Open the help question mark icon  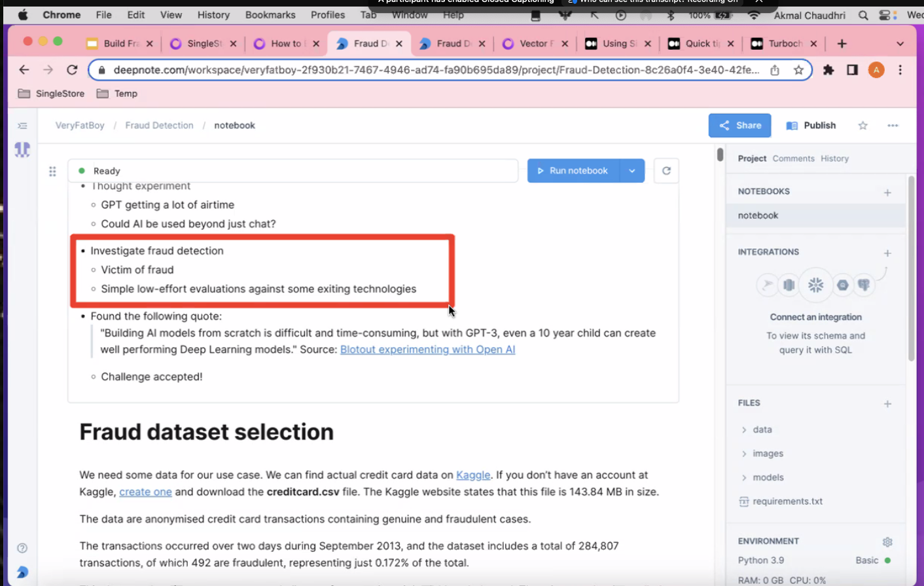pos(22,548)
